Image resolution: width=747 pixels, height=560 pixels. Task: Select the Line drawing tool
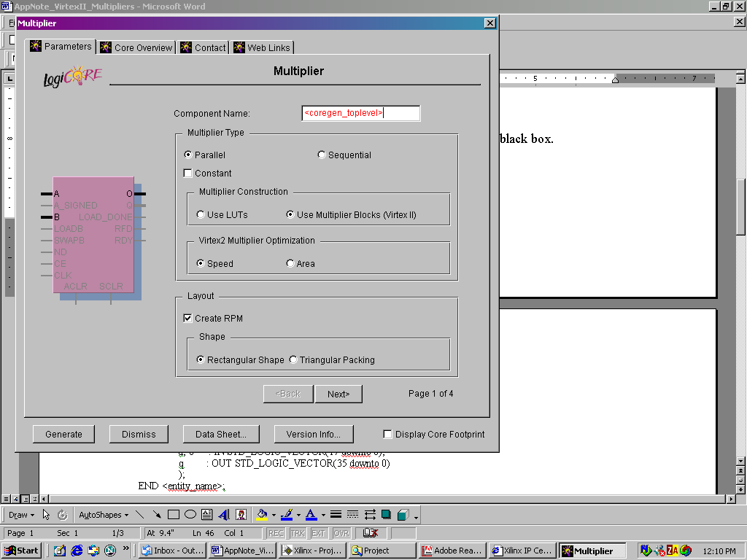click(140, 515)
